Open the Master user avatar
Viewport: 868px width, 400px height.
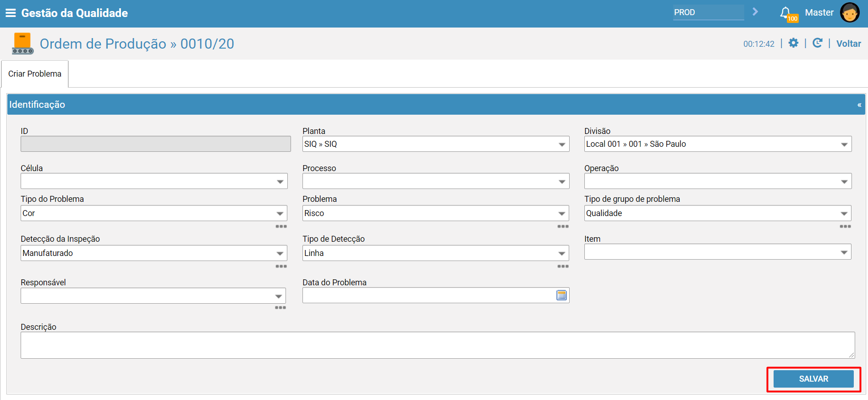(850, 12)
